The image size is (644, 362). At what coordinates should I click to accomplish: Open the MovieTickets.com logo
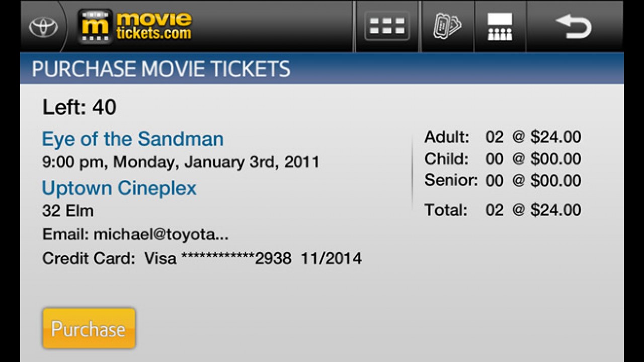(x=135, y=26)
